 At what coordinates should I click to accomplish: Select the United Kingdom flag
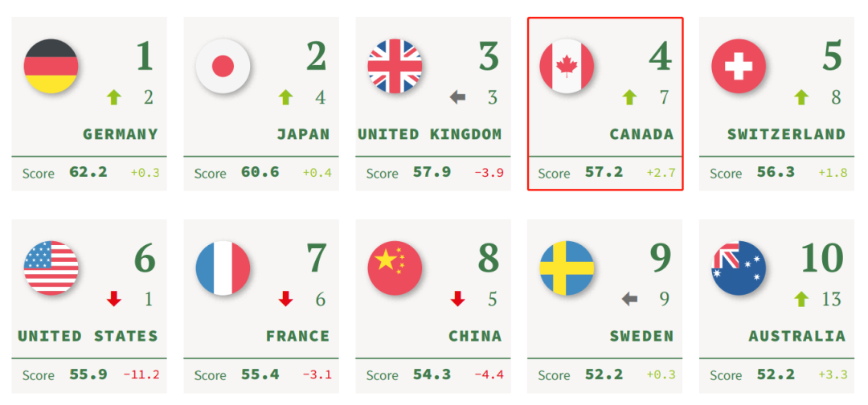[x=395, y=66]
